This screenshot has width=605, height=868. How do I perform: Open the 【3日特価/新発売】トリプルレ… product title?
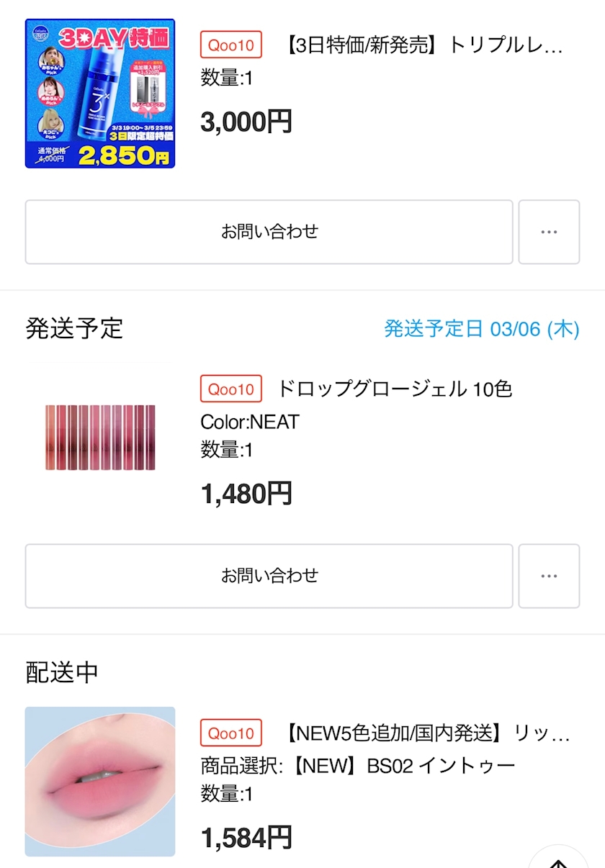point(423,45)
